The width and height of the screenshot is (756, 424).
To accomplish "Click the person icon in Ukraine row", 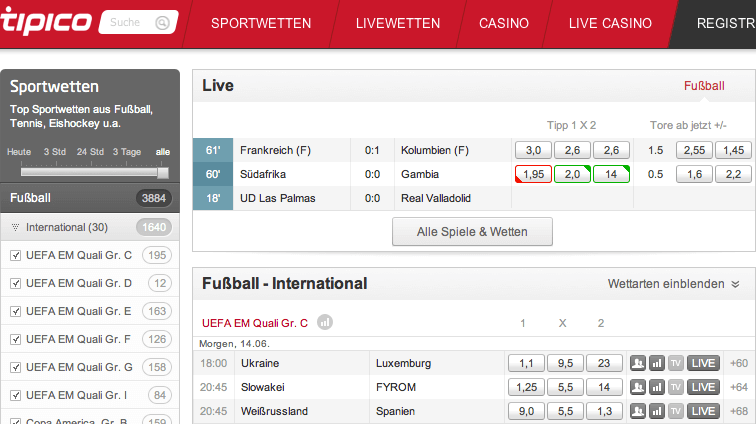I will (x=638, y=363).
